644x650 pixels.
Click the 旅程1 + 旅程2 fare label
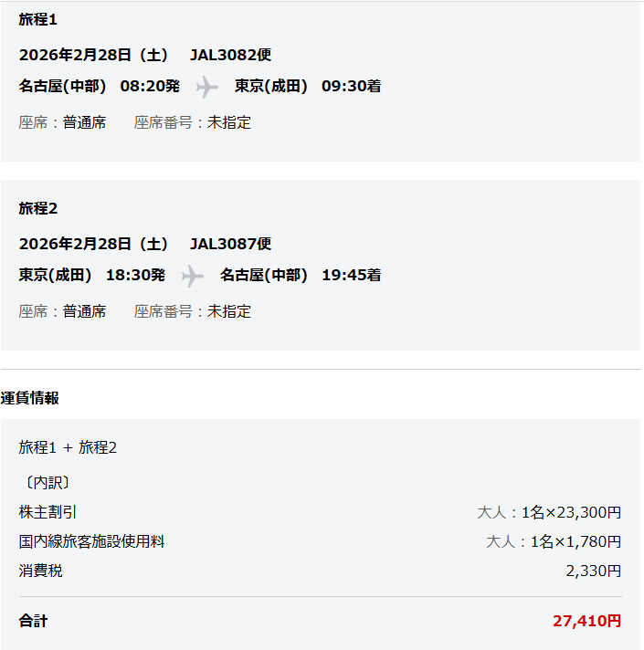[68, 447]
